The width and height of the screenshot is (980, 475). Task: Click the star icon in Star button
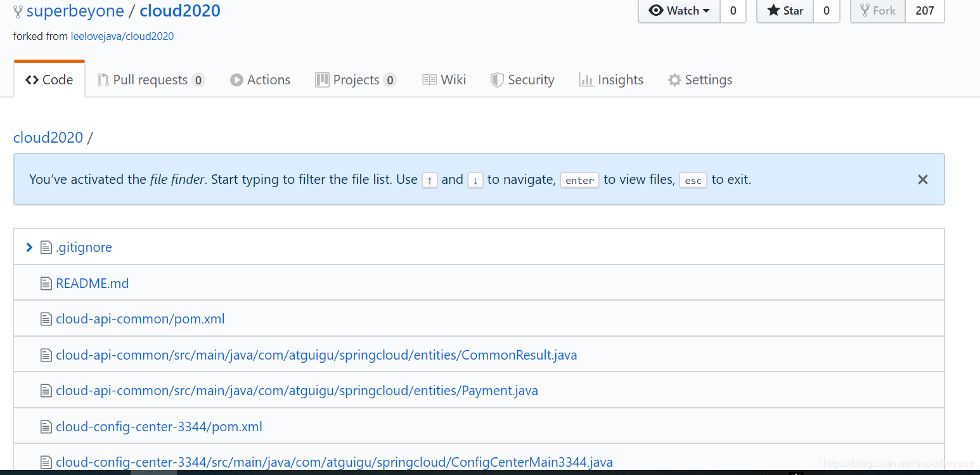pyautogui.click(x=773, y=11)
